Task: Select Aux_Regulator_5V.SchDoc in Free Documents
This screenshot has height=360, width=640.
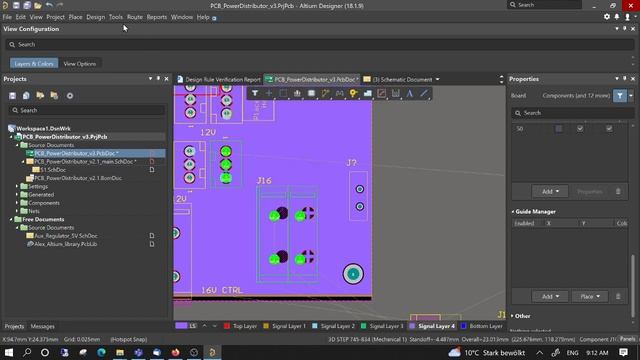Action: pos(66,236)
